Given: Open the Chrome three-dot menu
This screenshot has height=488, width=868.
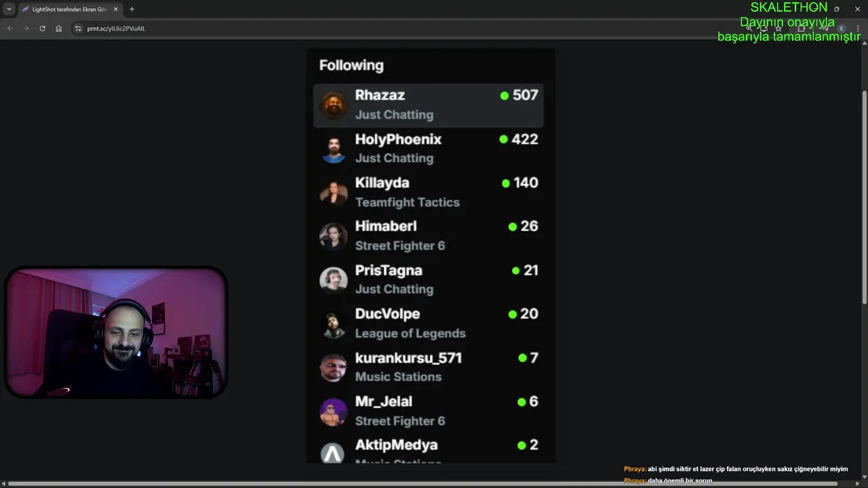Looking at the screenshot, I should [858, 28].
